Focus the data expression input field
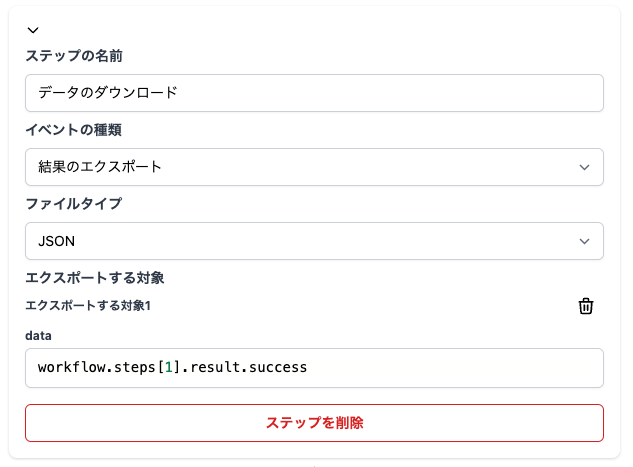The image size is (633, 467). tap(314, 368)
